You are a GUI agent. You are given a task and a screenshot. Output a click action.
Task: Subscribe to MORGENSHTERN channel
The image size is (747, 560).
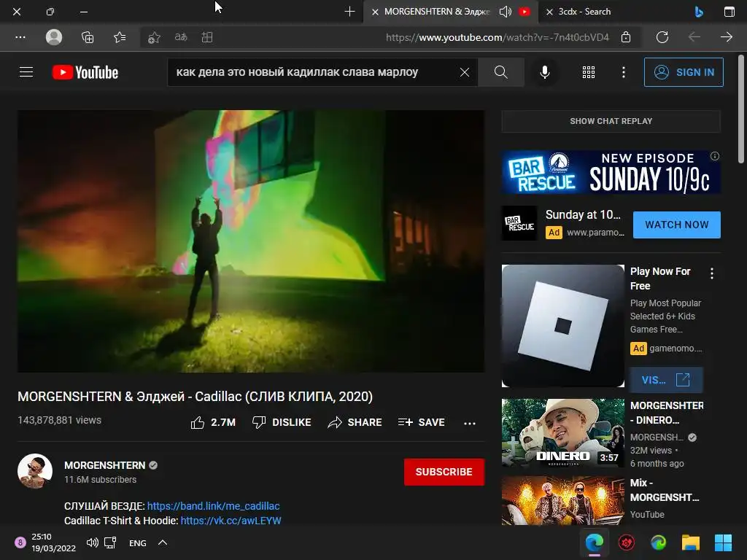pyautogui.click(x=444, y=472)
